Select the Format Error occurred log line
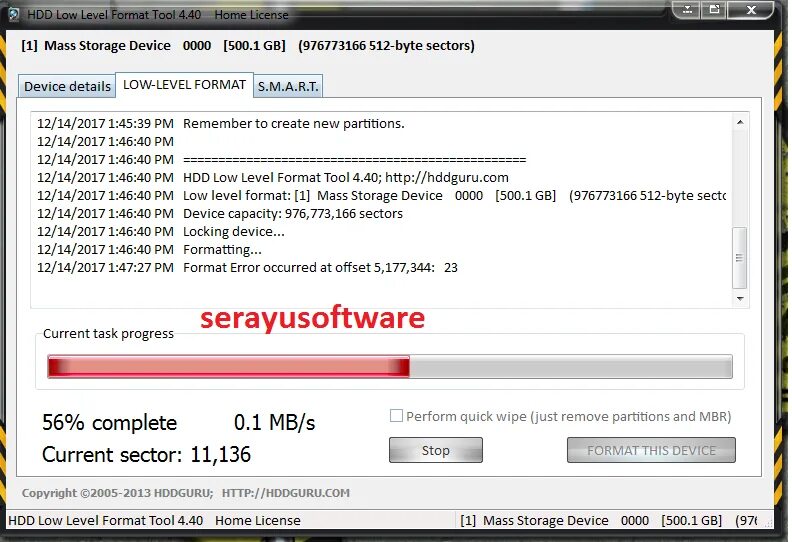Screen dimensions: 792x542 click(x=248, y=268)
